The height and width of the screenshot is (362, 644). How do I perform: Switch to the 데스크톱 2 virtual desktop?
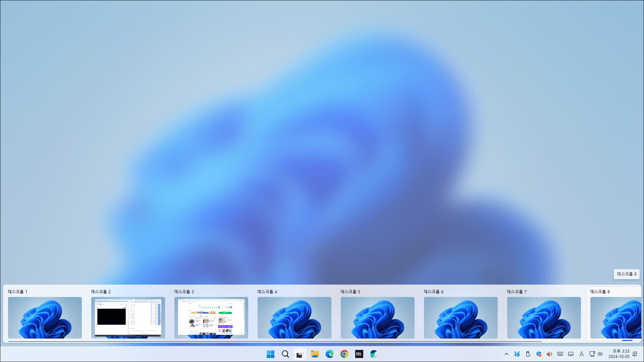pos(128,317)
